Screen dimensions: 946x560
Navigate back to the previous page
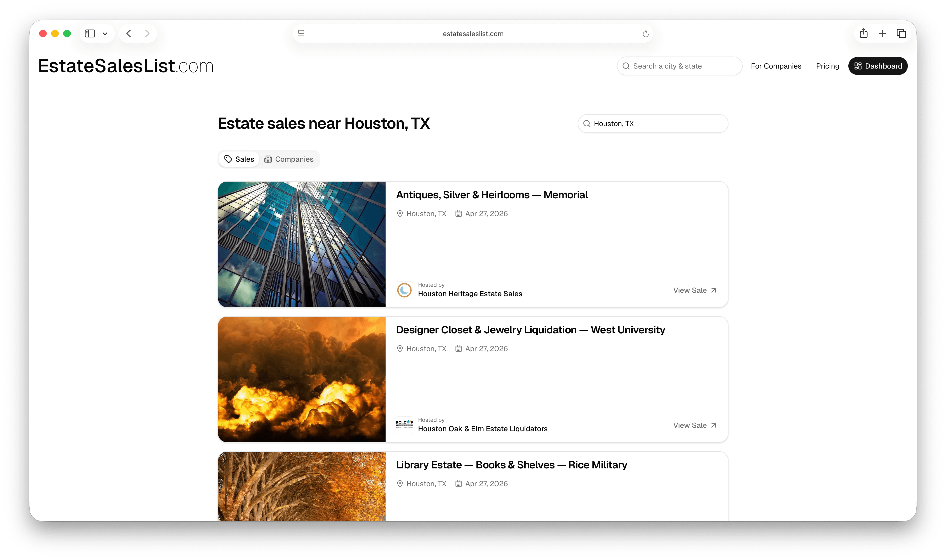tap(128, 33)
